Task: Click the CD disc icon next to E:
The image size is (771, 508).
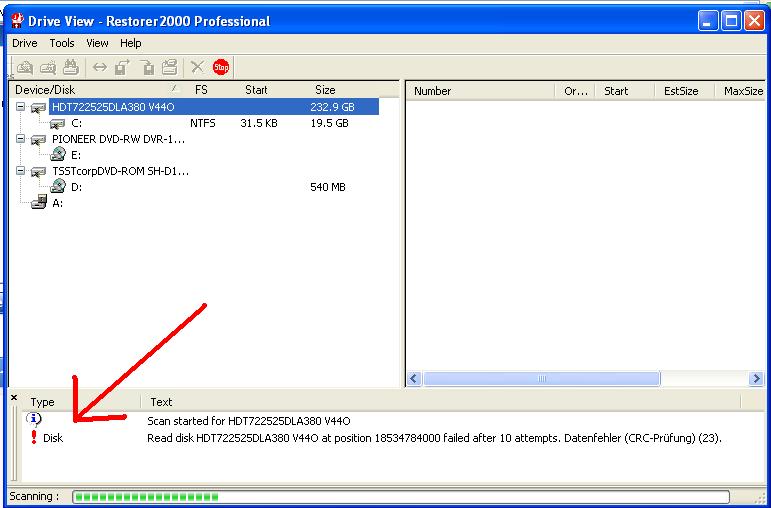Action: [x=58, y=154]
